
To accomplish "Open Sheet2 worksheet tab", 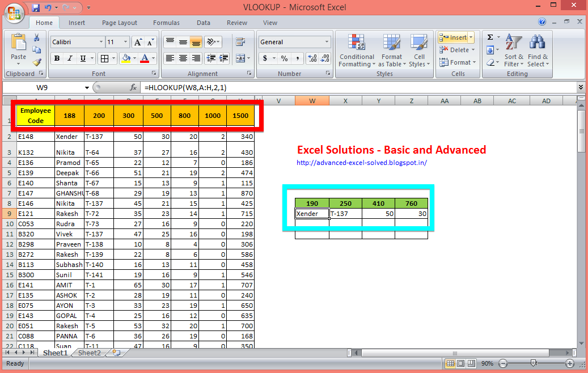I will coord(89,353).
